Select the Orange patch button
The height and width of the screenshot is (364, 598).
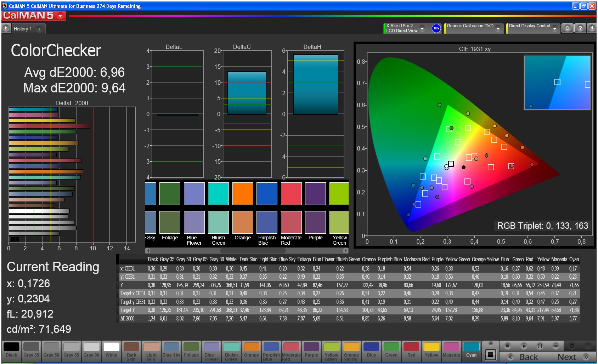252,351
